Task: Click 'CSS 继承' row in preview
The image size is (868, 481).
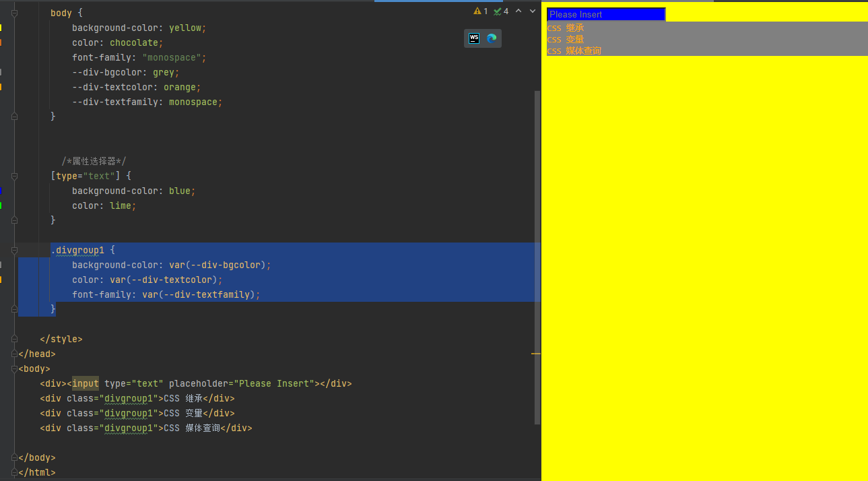Action: pyautogui.click(x=707, y=28)
